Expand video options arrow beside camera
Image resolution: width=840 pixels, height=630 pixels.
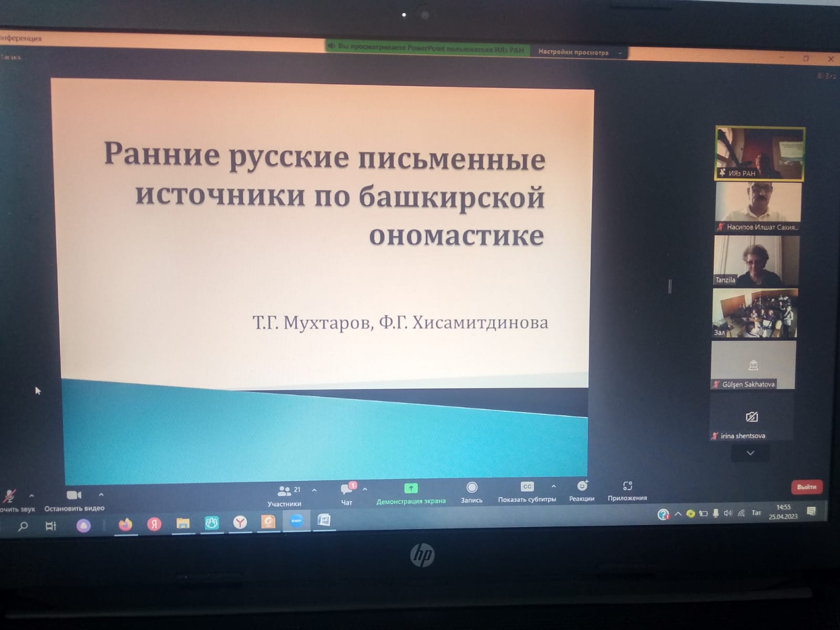tap(101, 495)
